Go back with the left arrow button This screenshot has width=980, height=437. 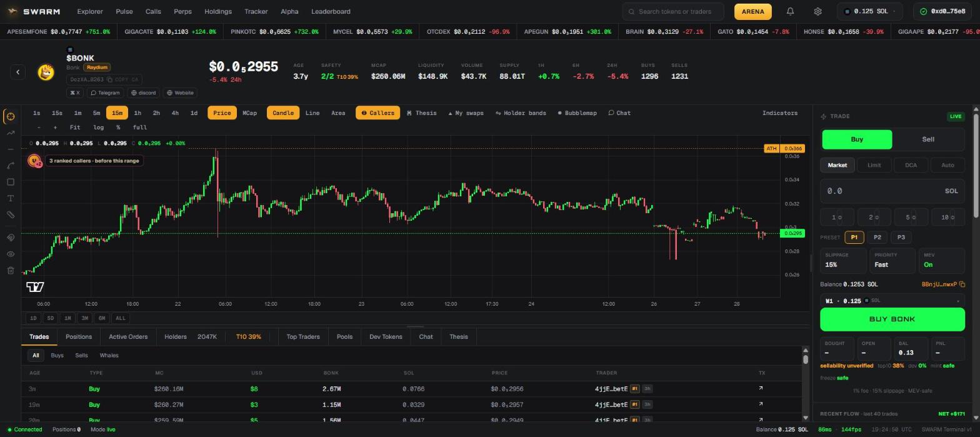tap(18, 73)
